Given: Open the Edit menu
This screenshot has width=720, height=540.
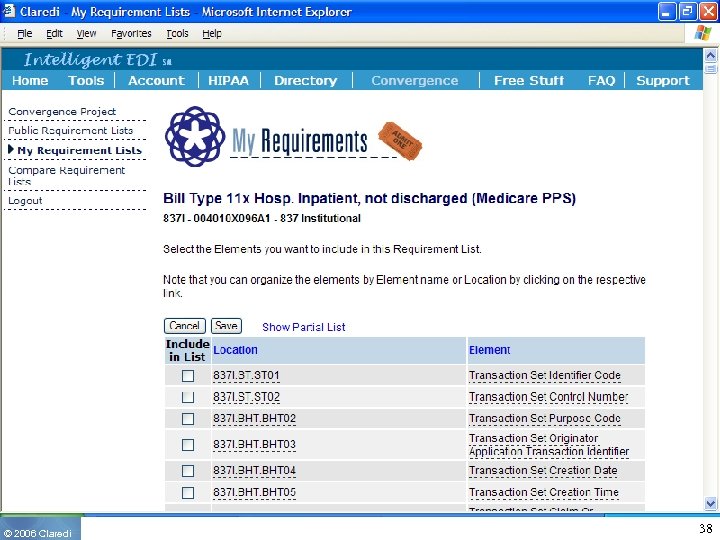Looking at the screenshot, I should [x=54, y=34].
